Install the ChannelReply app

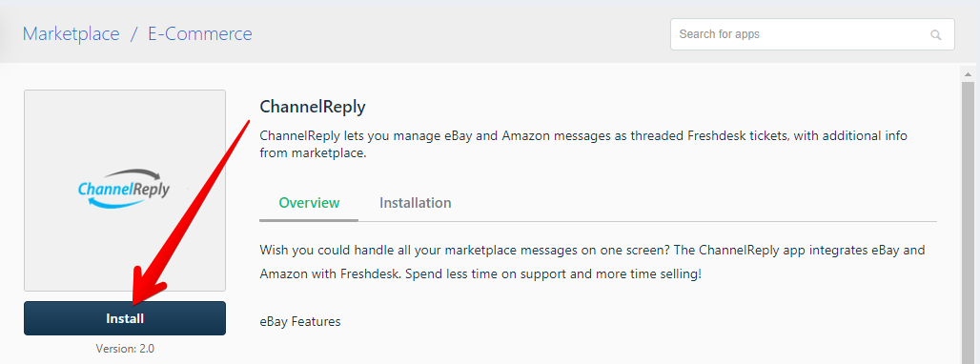[124, 318]
